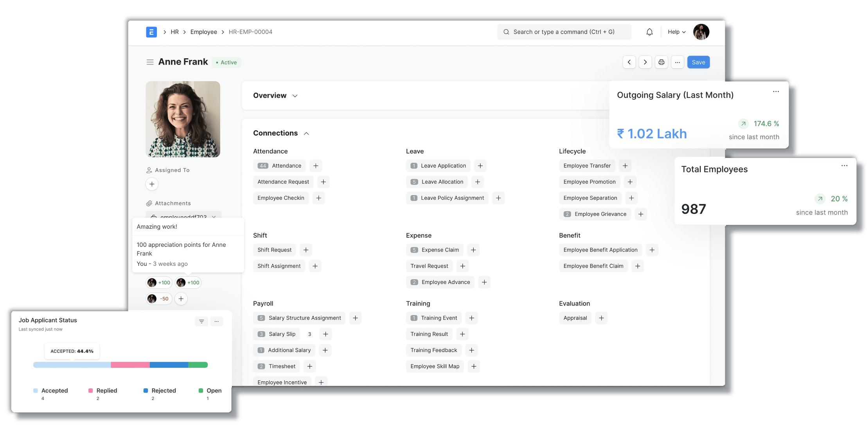The height and width of the screenshot is (434, 868).
Task: Navigate to HR in breadcrumb
Action: tap(174, 32)
